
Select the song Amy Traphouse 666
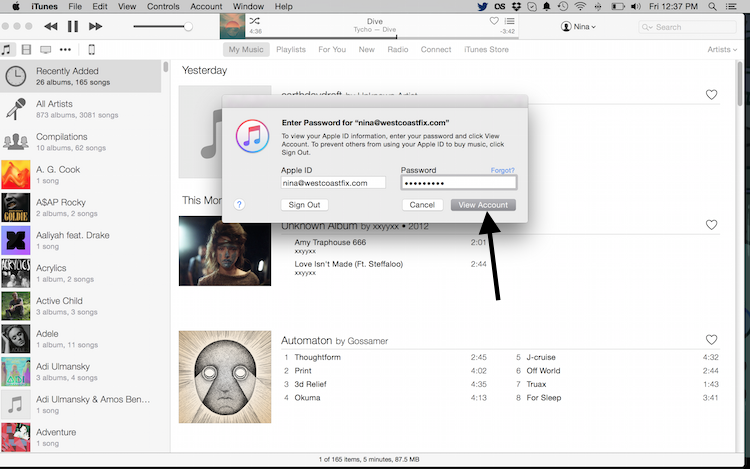click(330, 242)
